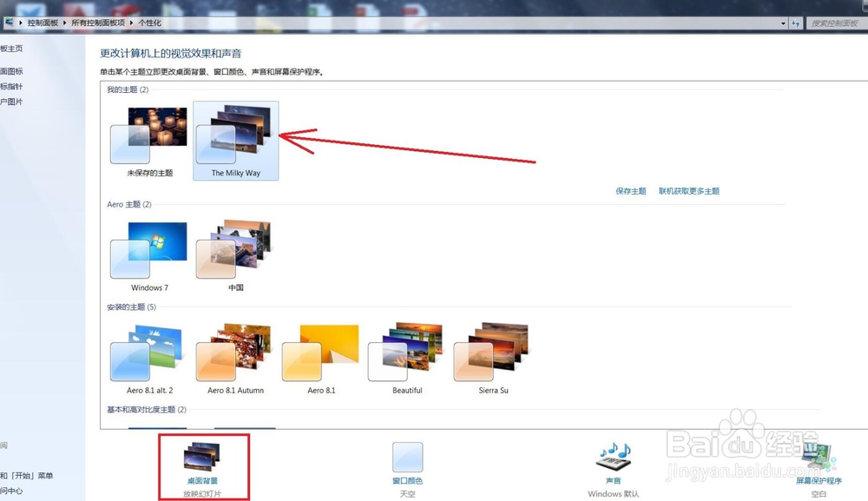The height and width of the screenshot is (501, 868).
Task: Pick the Beautiful theme
Action: pos(407,359)
